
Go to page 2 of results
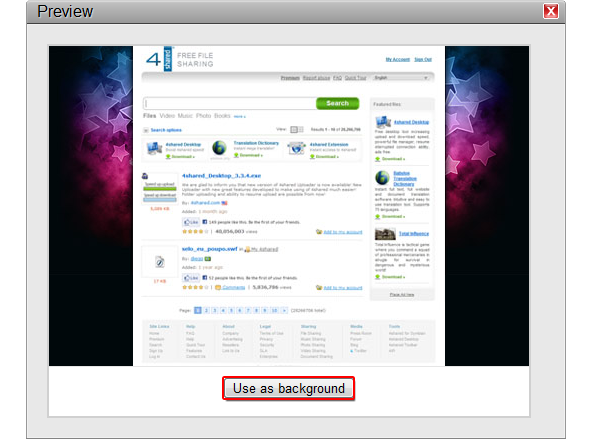[206, 310]
